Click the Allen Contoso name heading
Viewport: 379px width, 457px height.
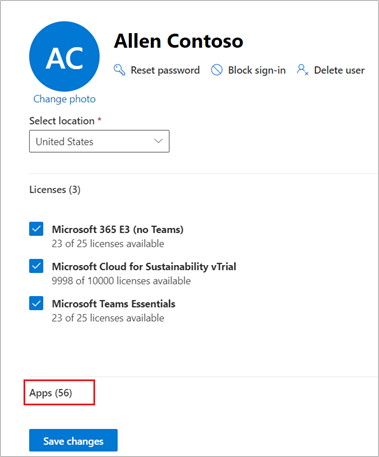point(179,41)
